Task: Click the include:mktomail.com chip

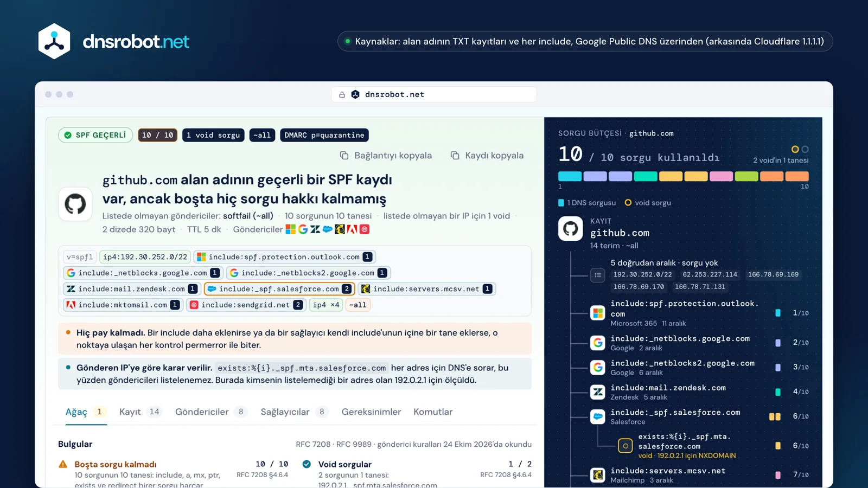Action: pos(123,305)
